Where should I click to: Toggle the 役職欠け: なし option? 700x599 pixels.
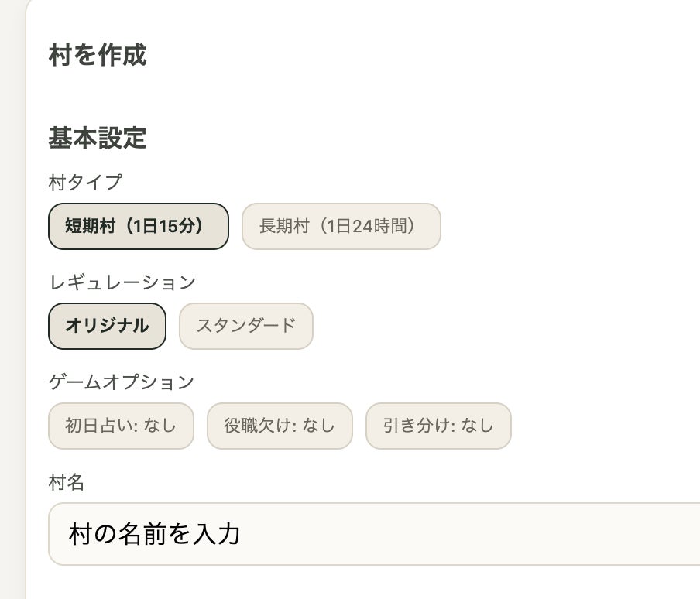pyautogui.click(x=280, y=426)
